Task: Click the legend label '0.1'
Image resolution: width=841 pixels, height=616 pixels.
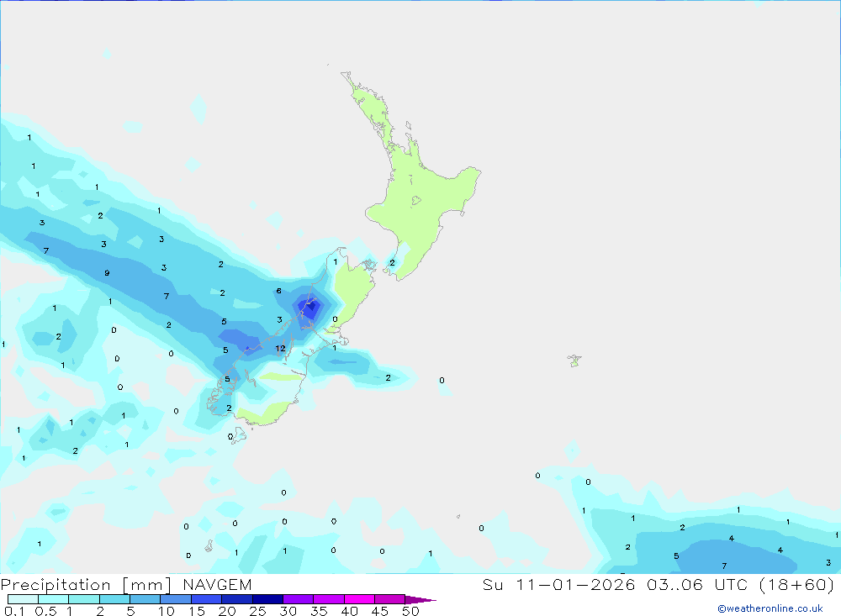Action: pos(14,611)
